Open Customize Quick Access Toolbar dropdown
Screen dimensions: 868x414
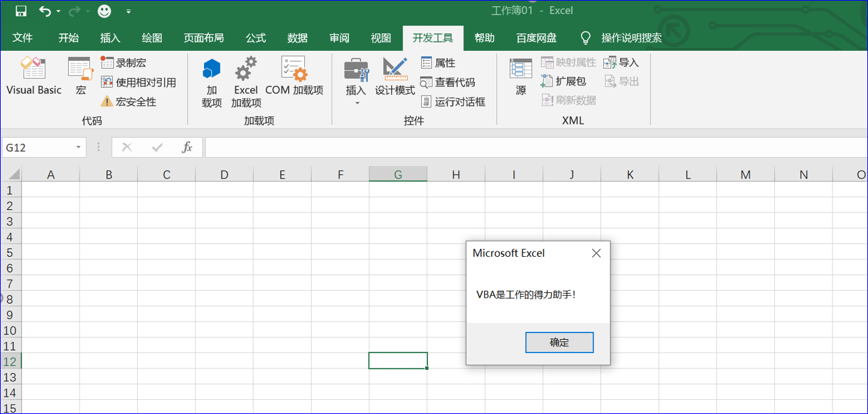[128, 11]
